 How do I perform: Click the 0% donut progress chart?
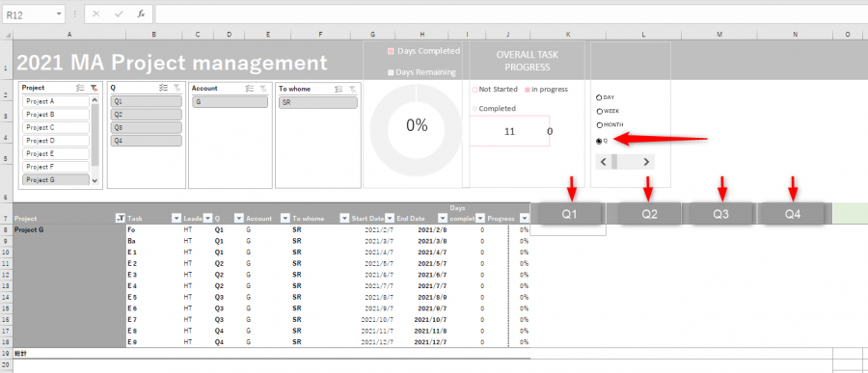tap(417, 130)
